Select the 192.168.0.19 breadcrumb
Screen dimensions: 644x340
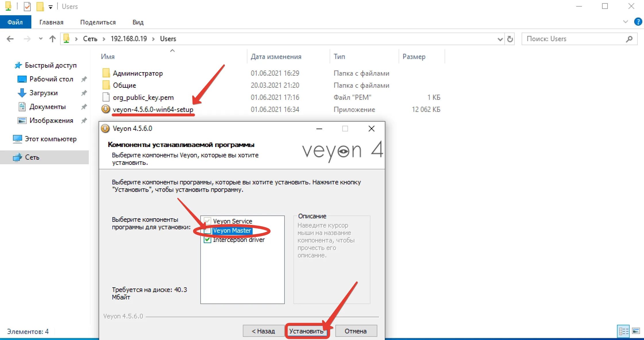point(129,39)
